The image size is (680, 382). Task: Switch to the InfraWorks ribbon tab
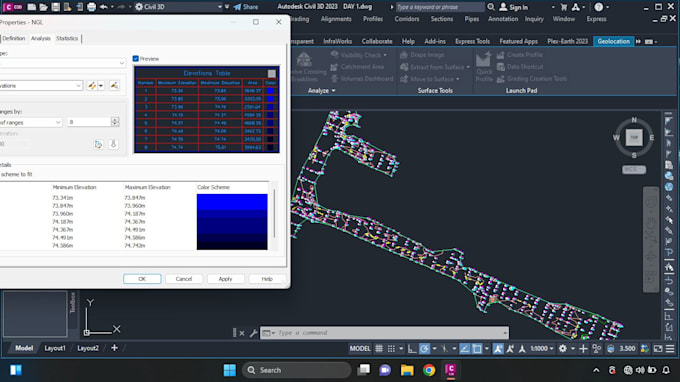337,41
